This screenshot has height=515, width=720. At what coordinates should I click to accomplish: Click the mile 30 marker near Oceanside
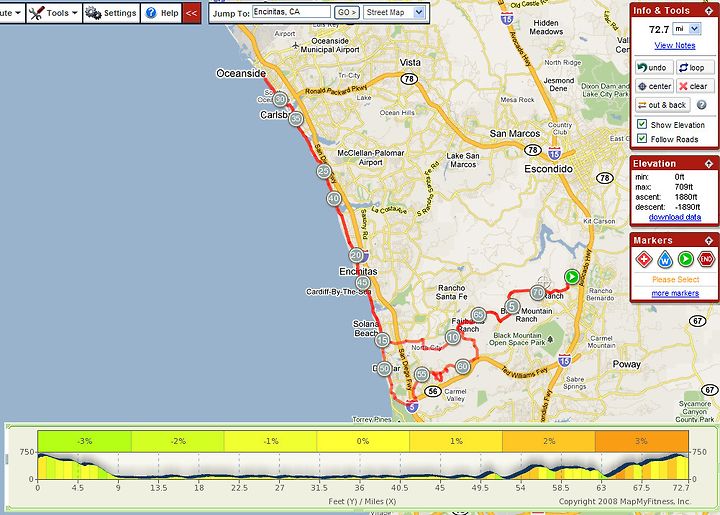(x=280, y=99)
